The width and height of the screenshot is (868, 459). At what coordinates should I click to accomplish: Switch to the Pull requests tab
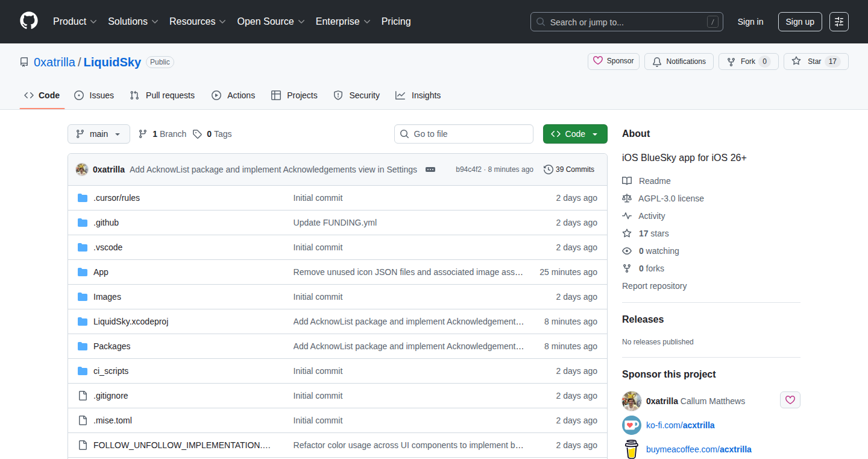pos(162,95)
